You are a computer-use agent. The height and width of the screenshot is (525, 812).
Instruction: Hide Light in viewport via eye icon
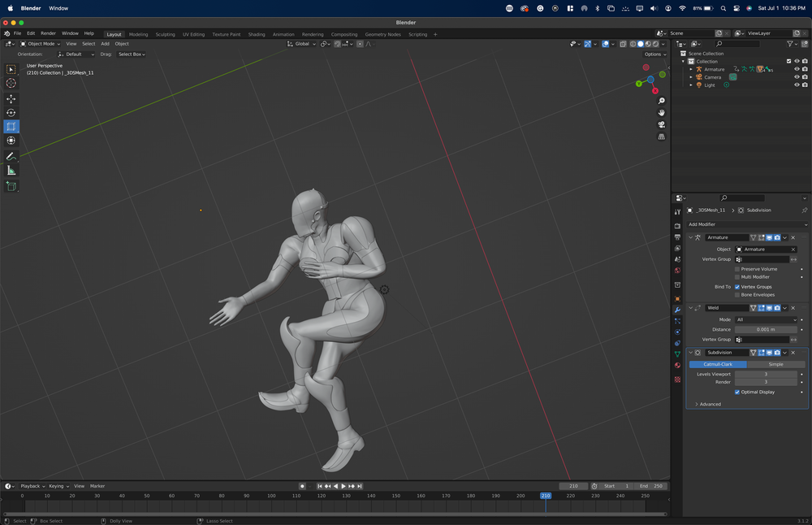click(x=797, y=85)
